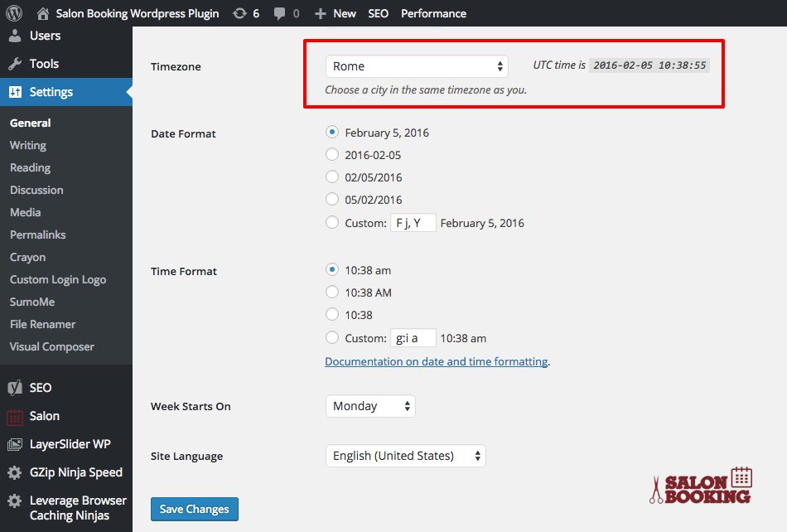787x532 pixels.
Task: Click the home icon beside site name
Action: coord(43,13)
